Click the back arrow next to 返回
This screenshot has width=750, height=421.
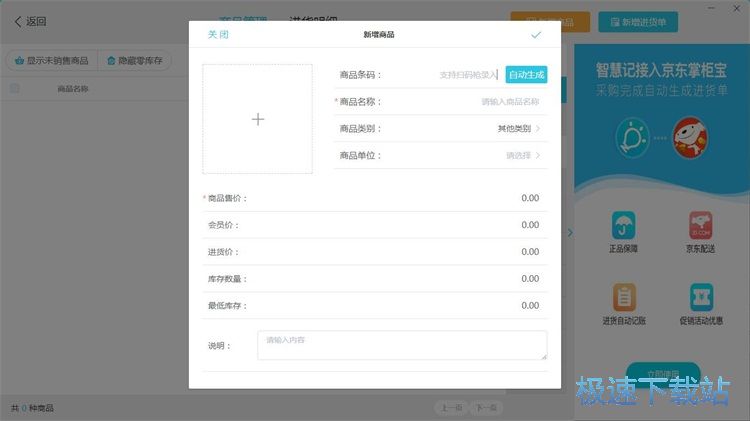[17, 22]
